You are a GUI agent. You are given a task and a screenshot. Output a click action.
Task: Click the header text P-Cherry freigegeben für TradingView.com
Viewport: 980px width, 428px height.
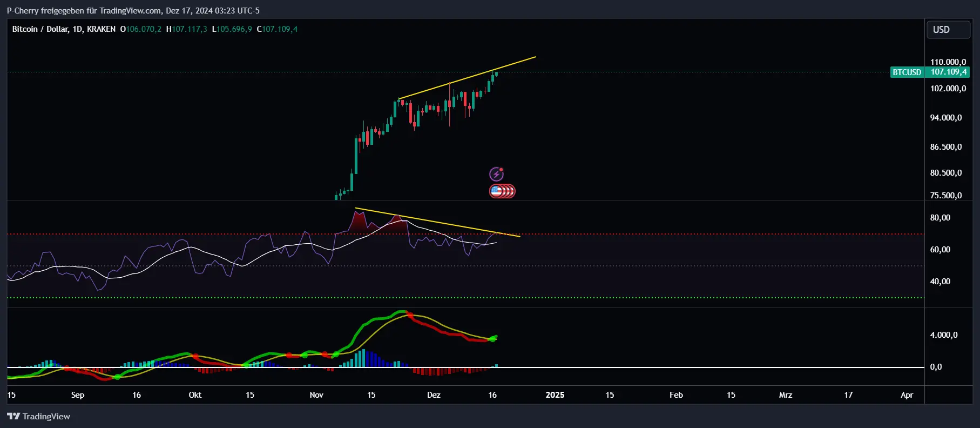coord(84,10)
